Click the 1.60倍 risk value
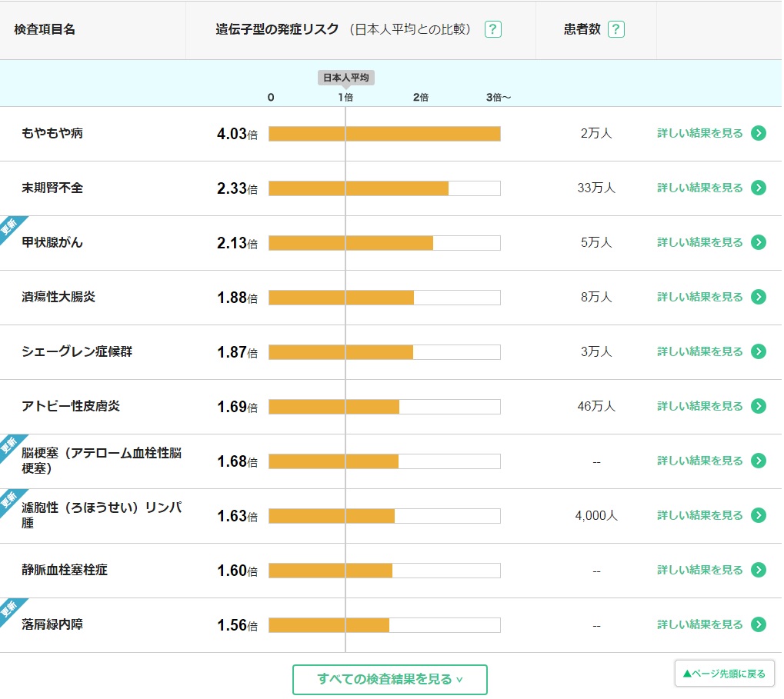This screenshot has width=784, height=699. point(238,571)
